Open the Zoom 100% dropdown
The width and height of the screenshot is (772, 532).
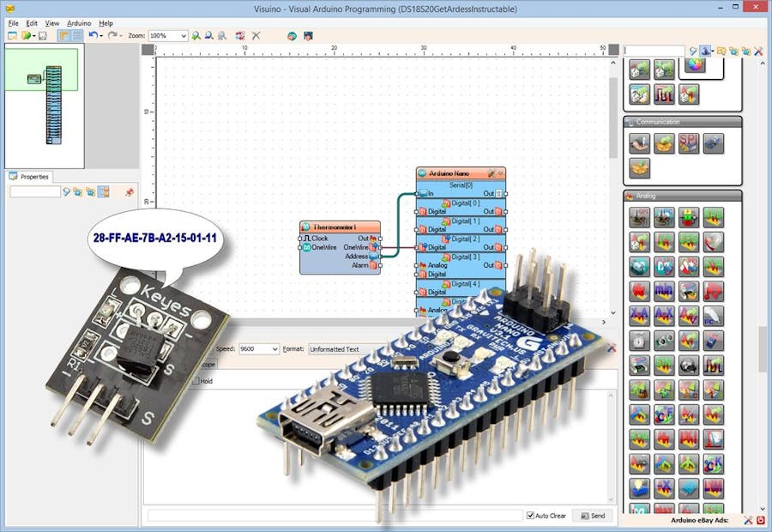click(x=183, y=36)
